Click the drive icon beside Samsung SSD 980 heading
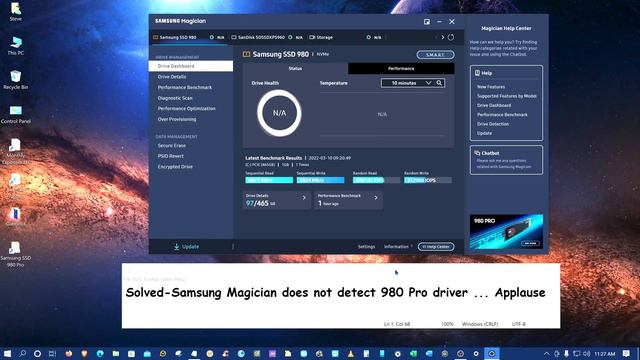Screen dimensions: 640x360 (246, 54)
